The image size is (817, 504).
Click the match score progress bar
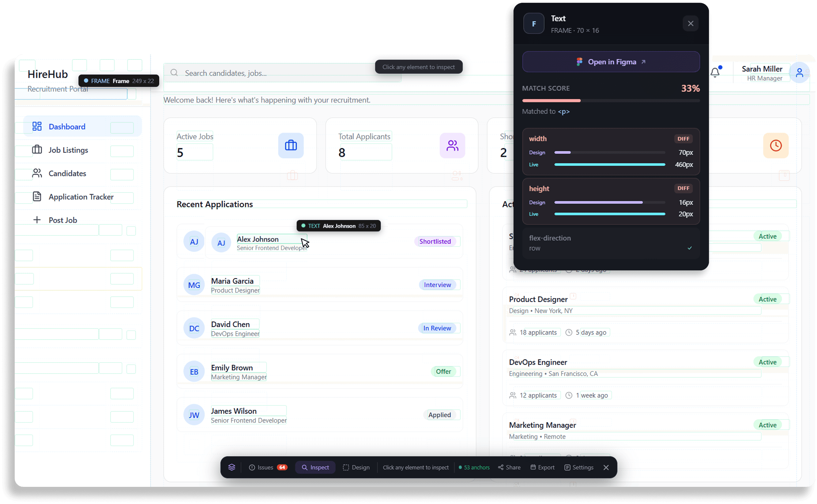610,100
